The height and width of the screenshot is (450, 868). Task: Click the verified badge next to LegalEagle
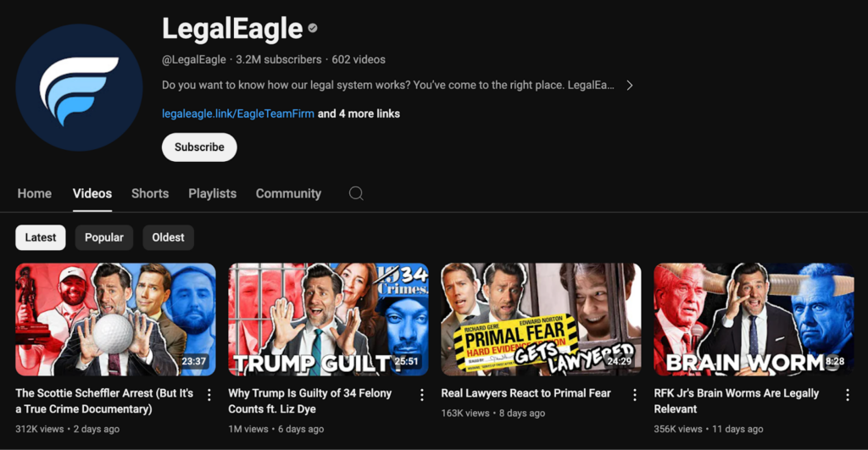point(313,29)
